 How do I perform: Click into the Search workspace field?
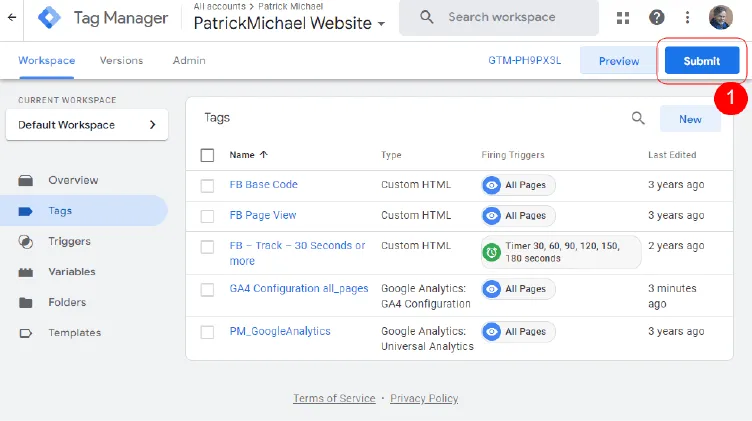tap(499, 18)
